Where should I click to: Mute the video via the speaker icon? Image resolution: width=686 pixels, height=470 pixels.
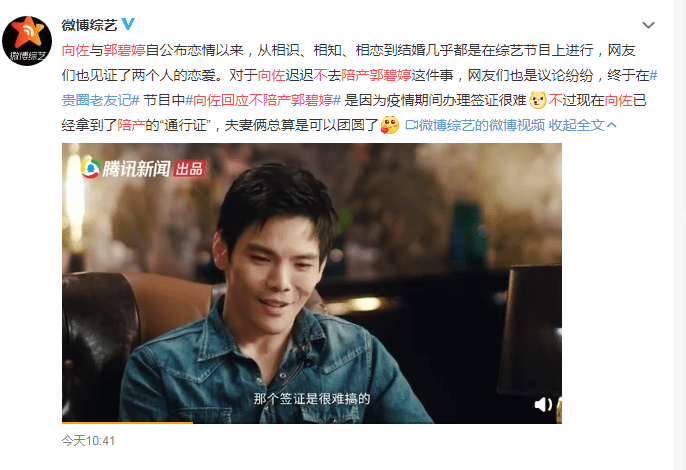coord(543,404)
